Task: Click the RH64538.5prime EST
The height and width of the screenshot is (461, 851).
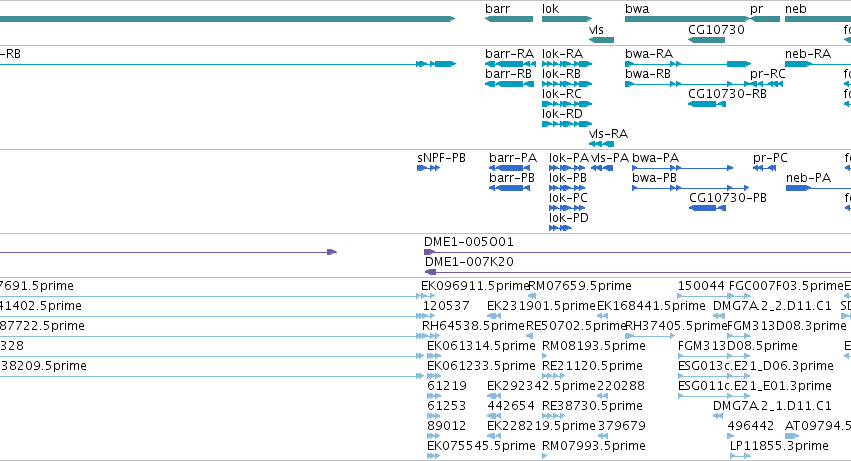Action: pos(429,336)
